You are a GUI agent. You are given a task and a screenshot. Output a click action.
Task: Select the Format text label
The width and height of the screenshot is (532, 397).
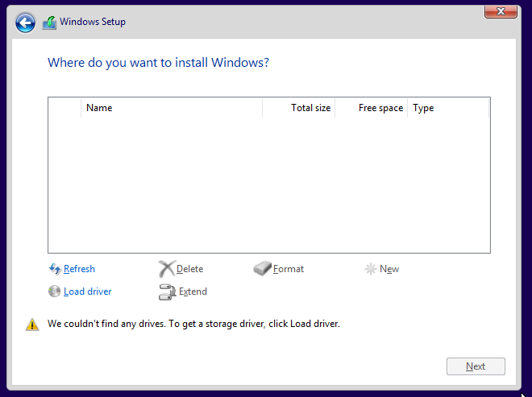click(x=289, y=269)
